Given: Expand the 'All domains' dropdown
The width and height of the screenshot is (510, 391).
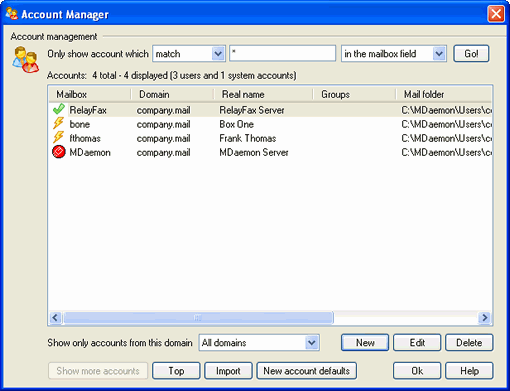Looking at the screenshot, I should [x=312, y=342].
